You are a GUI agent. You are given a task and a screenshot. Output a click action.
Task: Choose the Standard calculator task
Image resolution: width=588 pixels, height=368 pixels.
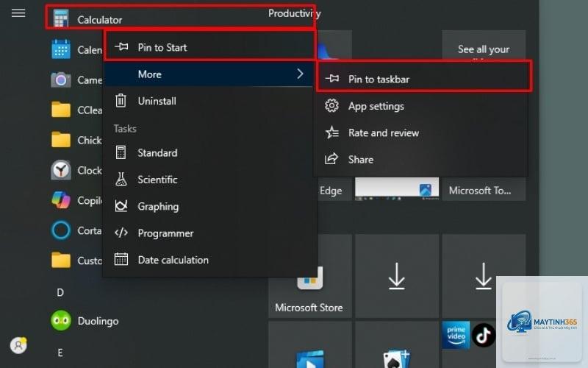tap(209, 152)
